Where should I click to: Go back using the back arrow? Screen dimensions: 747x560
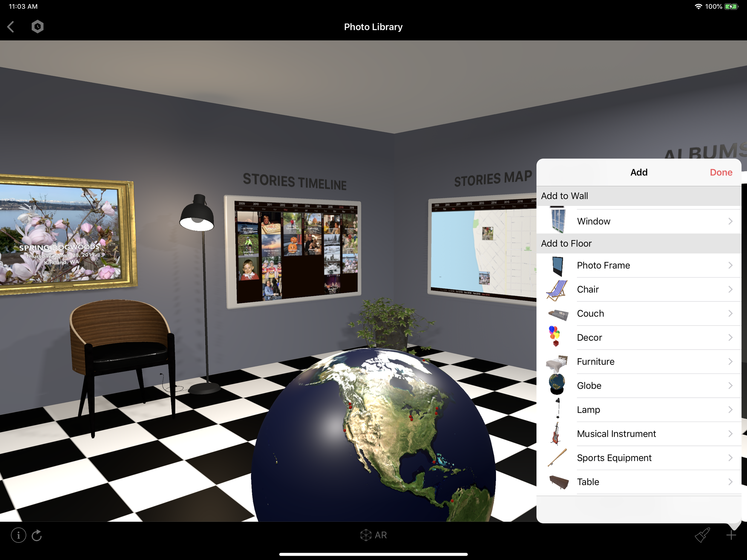[x=11, y=27]
